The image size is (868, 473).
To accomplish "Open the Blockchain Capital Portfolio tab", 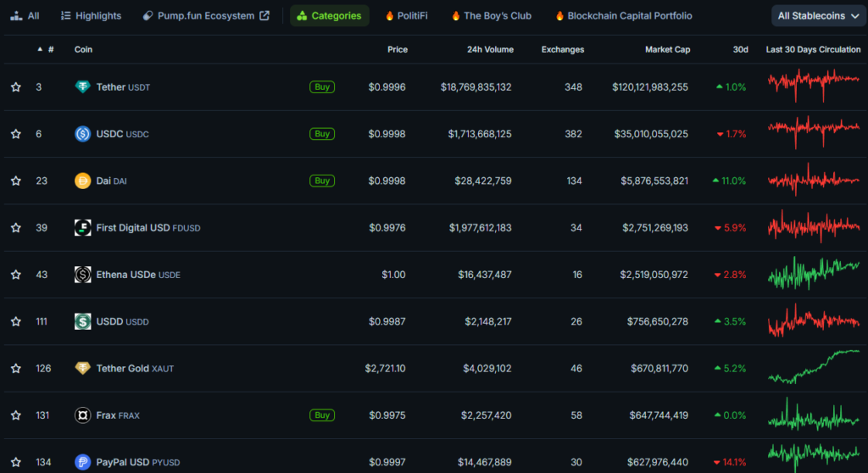I will [x=624, y=15].
